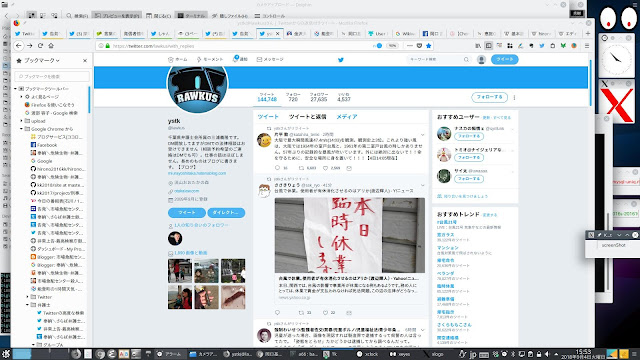Image resolution: width=640 pixels, height=360 pixels.
Task: Expand the upload bookmark folder
Action: [22, 121]
